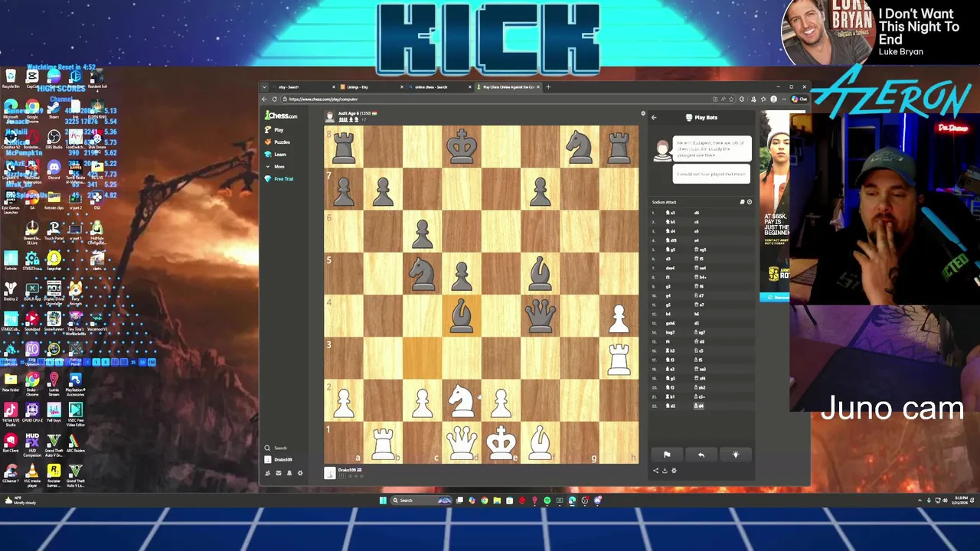Click the resign flag button

(x=667, y=455)
